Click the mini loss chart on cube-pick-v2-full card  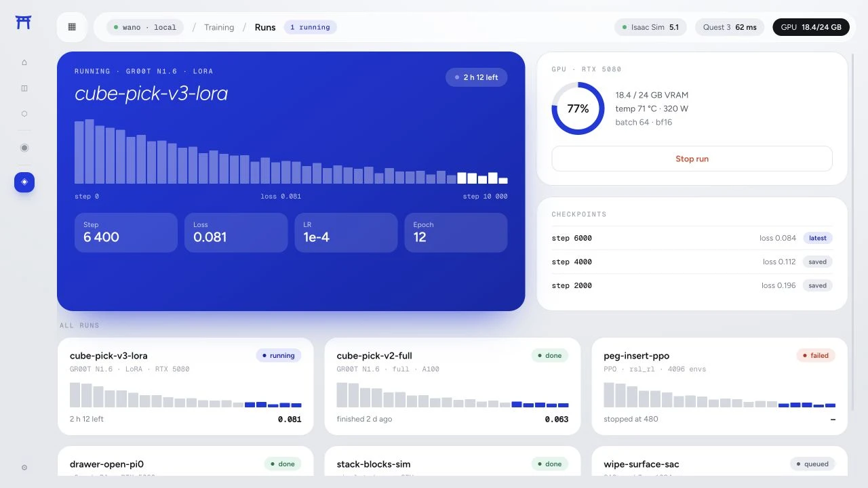tap(453, 394)
